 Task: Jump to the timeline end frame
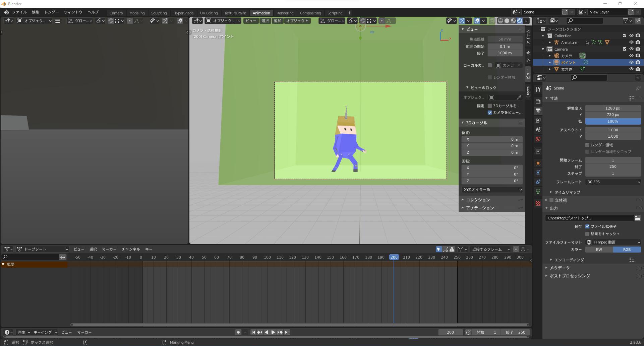(x=287, y=332)
